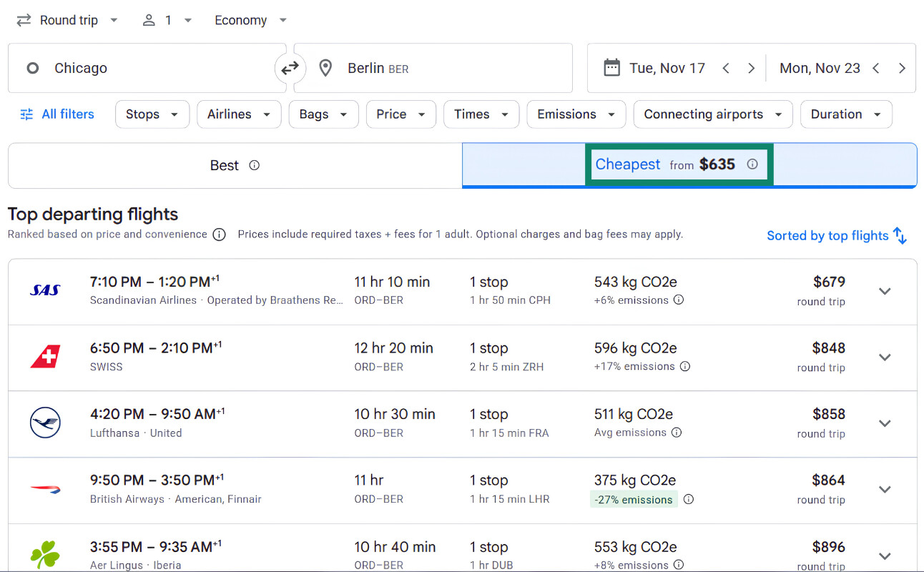
Task: Change the Sorted by top flights order
Action: (x=837, y=236)
